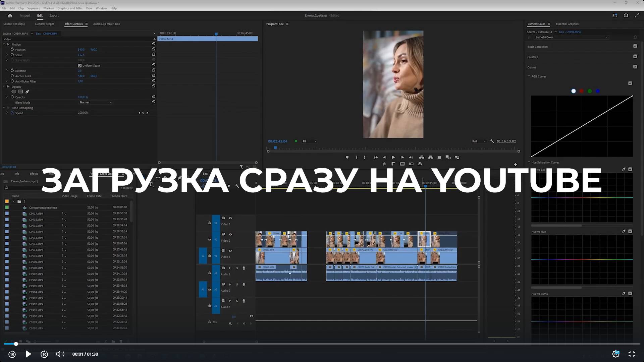Open Program monitor wrench settings
This screenshot has height=362, width=644.
pyautogui.click(x=492, y=141)
